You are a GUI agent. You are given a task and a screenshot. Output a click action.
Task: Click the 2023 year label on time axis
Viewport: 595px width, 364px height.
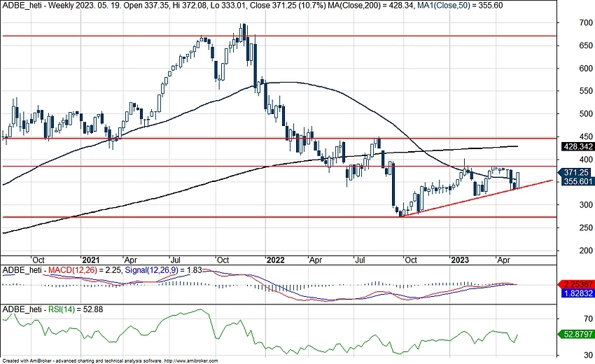pyautogui.click(x=459, y=260)
